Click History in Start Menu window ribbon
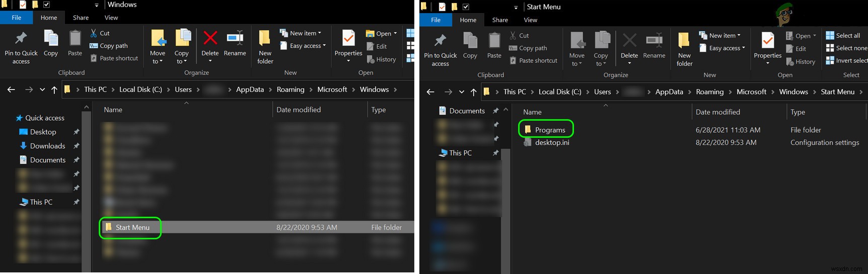Image resolution: width=868 pixels, height=274 pixels. point(801,62)
